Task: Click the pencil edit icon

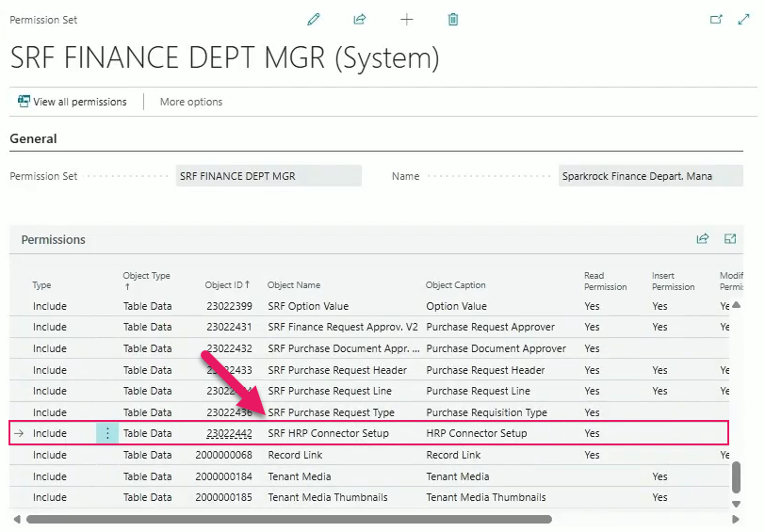Action: tap(314, 20)
